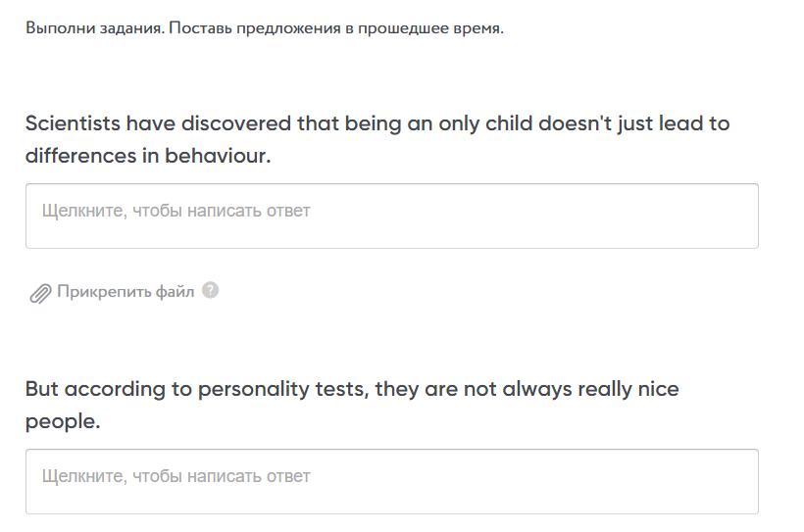Focus the answer field under the Scientists sentence
This screenshot has height=532, width=804.
(391, 216)
